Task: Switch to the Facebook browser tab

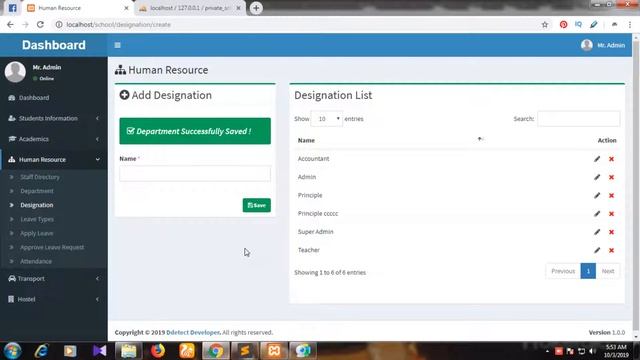Action: point(12,8)
